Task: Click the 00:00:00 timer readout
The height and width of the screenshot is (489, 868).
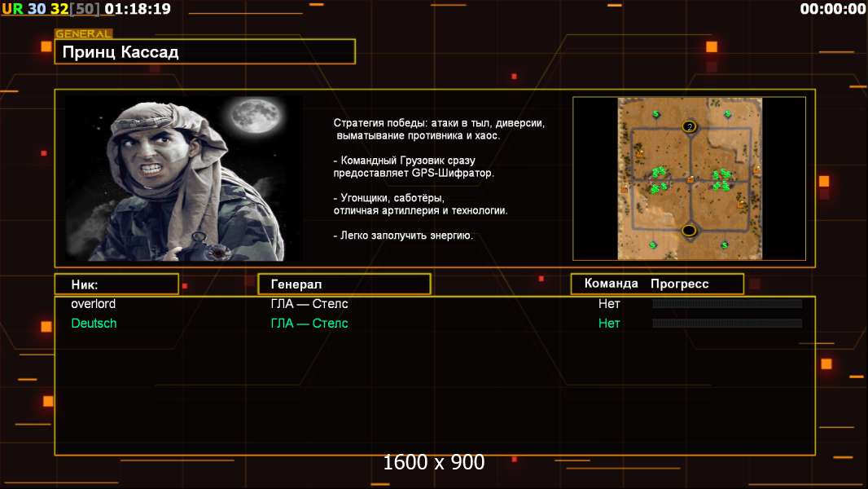Action: 832,9
